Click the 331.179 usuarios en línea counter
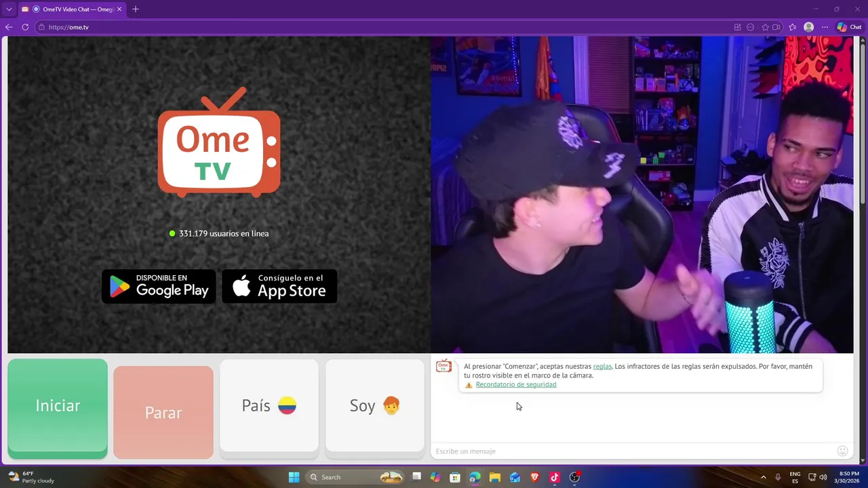The image size is (868, 488). coord(219,233)
